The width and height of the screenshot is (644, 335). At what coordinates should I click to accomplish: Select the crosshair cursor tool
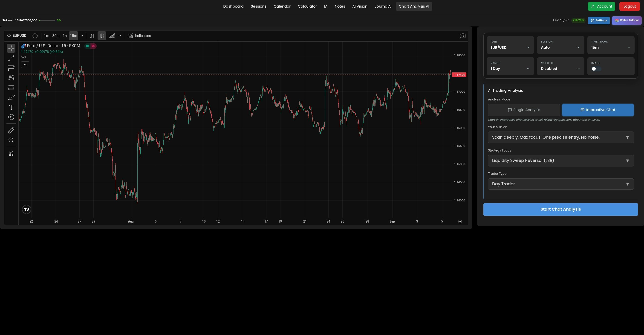pos(11,48)
